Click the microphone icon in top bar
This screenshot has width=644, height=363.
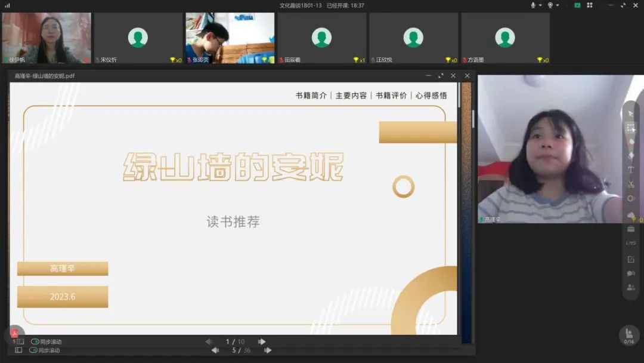click(x=533, y=5)
